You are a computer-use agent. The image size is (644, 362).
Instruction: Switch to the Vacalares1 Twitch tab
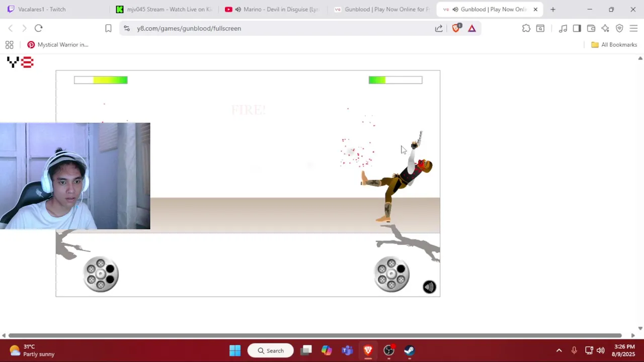[x=42, y=9]
